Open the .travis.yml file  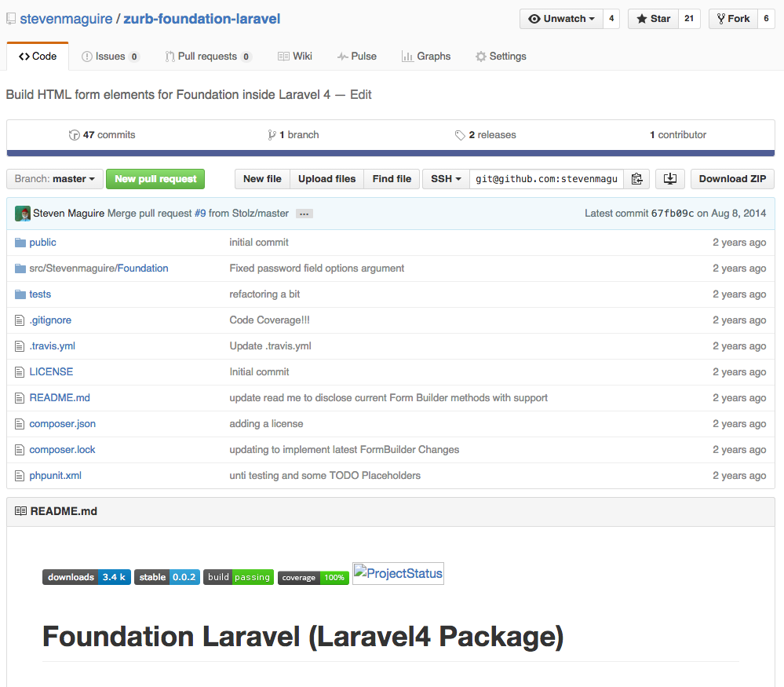tap(53, 346)
